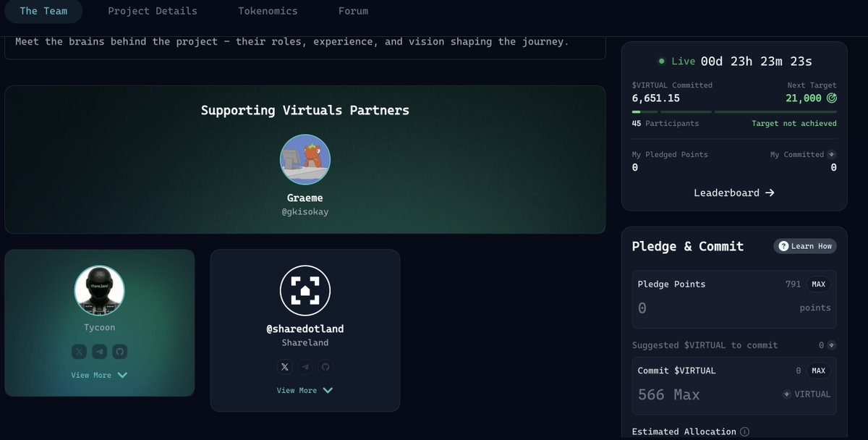
Task: Open the Project Details tab
Action: point(153,11)
